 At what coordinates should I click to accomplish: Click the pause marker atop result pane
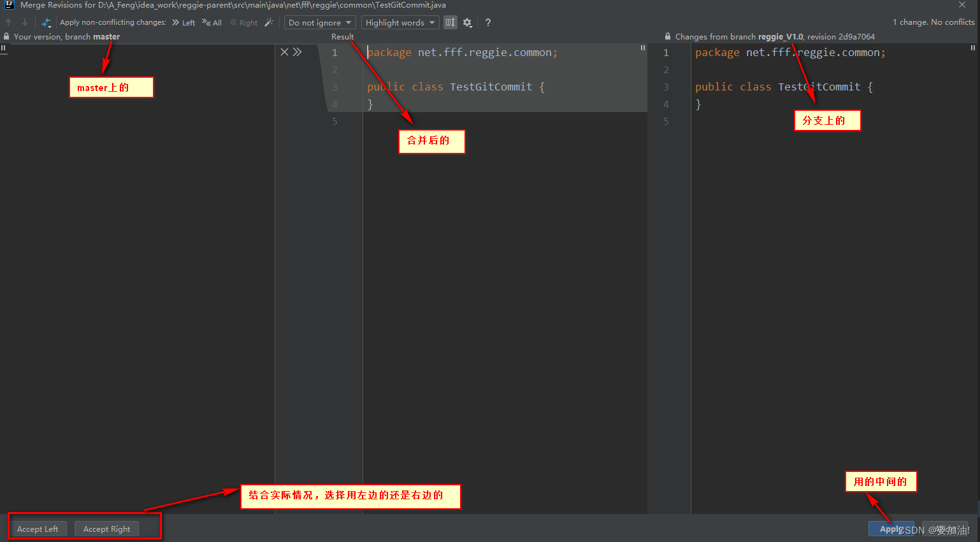pos(643,48)
